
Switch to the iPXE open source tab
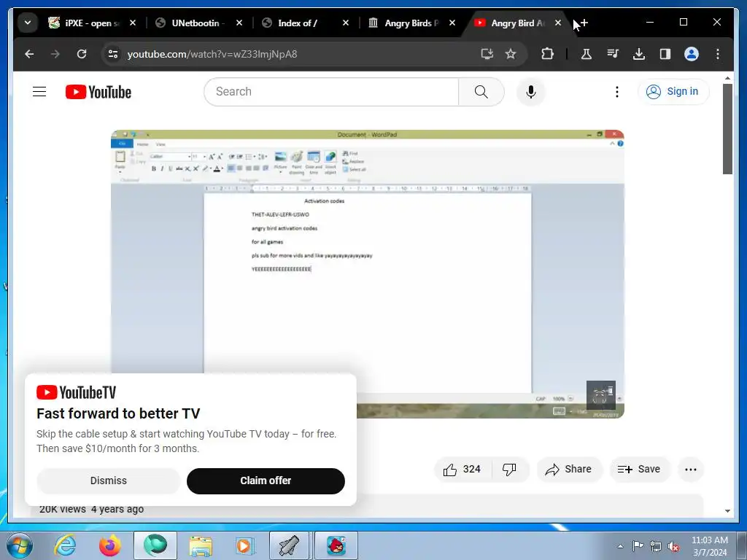[x=85, y=23]
